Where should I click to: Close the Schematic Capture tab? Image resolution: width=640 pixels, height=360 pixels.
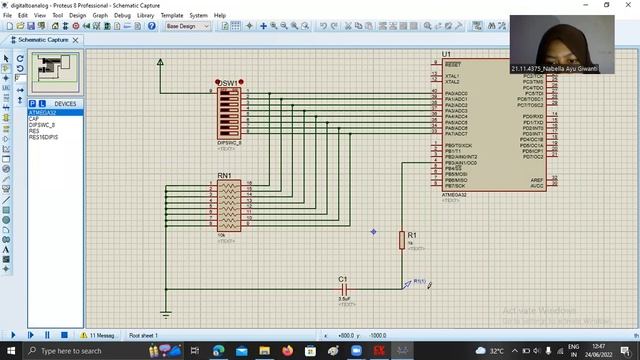coord(76,40)
